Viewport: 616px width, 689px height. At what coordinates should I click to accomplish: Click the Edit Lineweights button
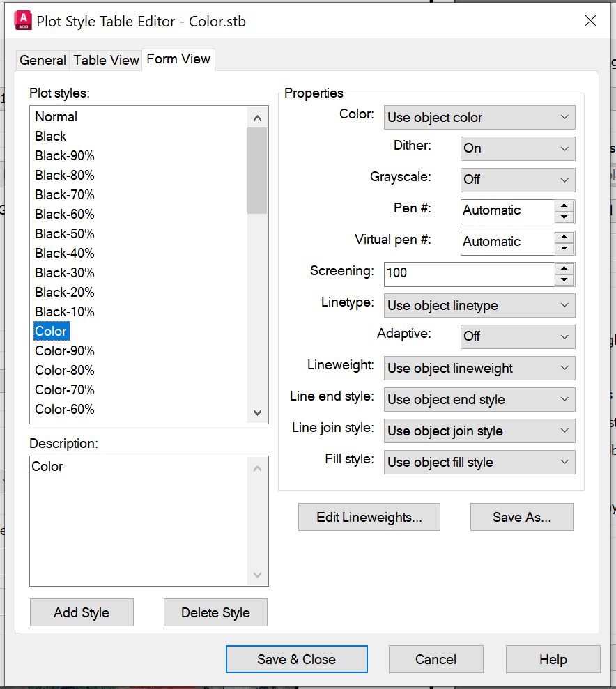click(369, 517)
